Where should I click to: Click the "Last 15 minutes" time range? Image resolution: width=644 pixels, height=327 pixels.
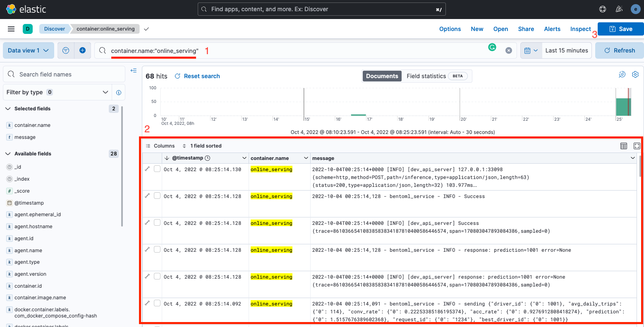point(567,50)
